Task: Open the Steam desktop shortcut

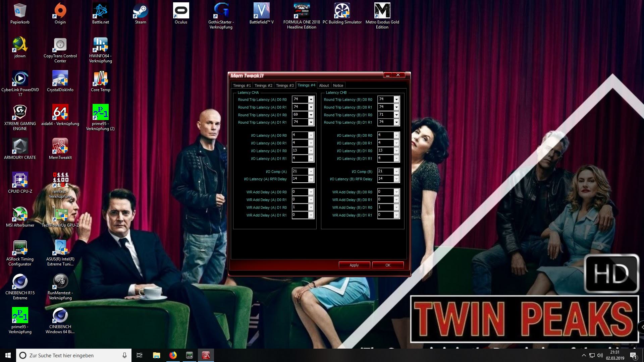Action: pos(141,14)
